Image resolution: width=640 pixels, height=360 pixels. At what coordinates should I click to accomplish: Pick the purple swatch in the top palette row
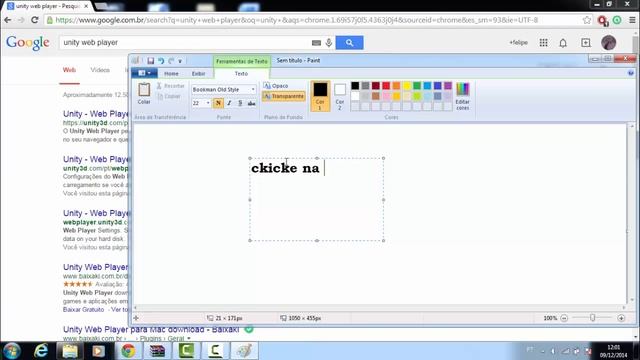click(448, 85)
